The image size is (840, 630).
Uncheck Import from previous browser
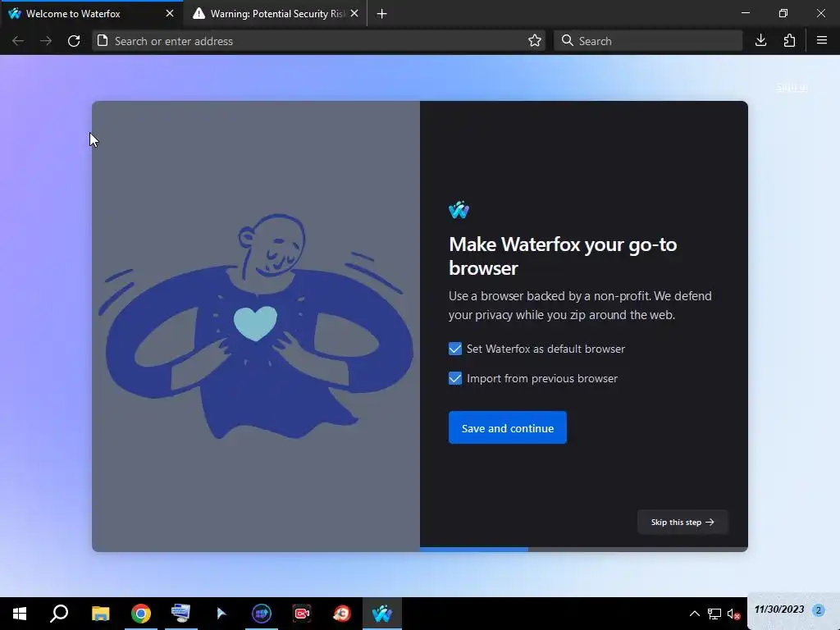point(454,378)
